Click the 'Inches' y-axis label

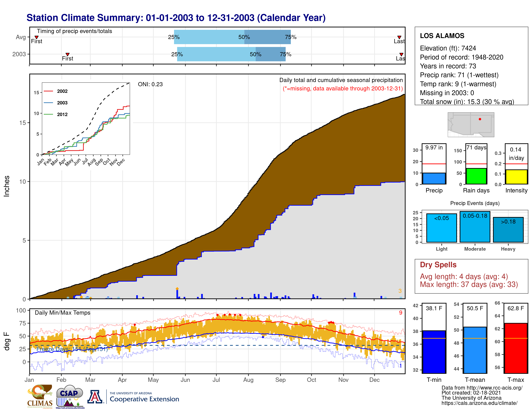(x=7, y=186)
